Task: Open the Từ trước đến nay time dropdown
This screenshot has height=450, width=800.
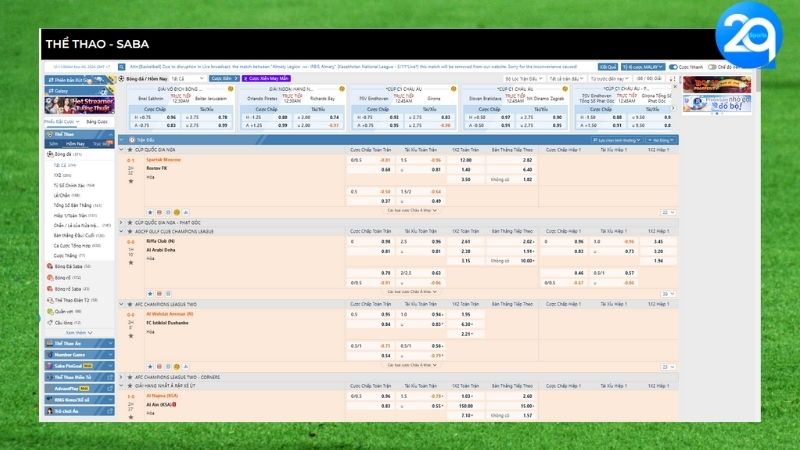Action: point(609,79)
